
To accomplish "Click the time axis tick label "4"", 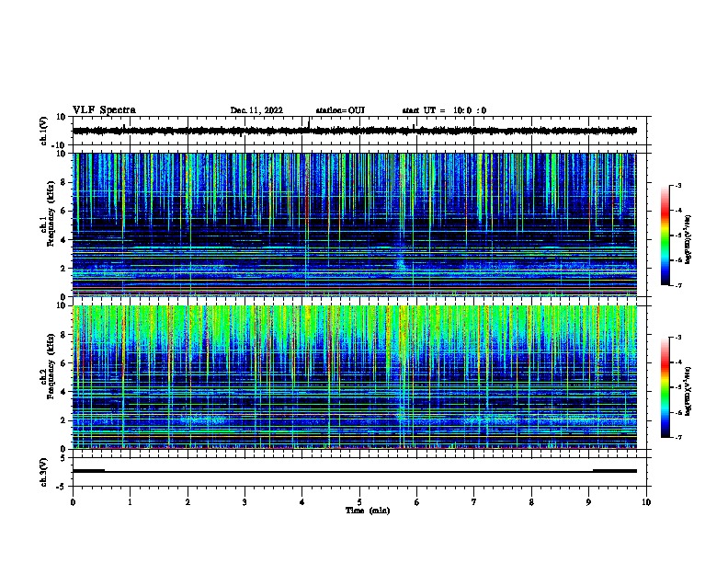I will click(302, 502).
